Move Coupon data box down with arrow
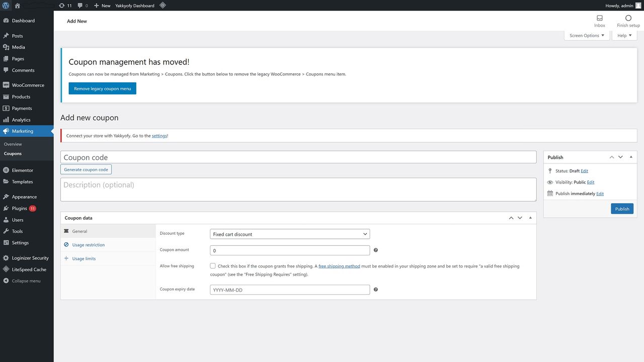 tap(520, 218)
